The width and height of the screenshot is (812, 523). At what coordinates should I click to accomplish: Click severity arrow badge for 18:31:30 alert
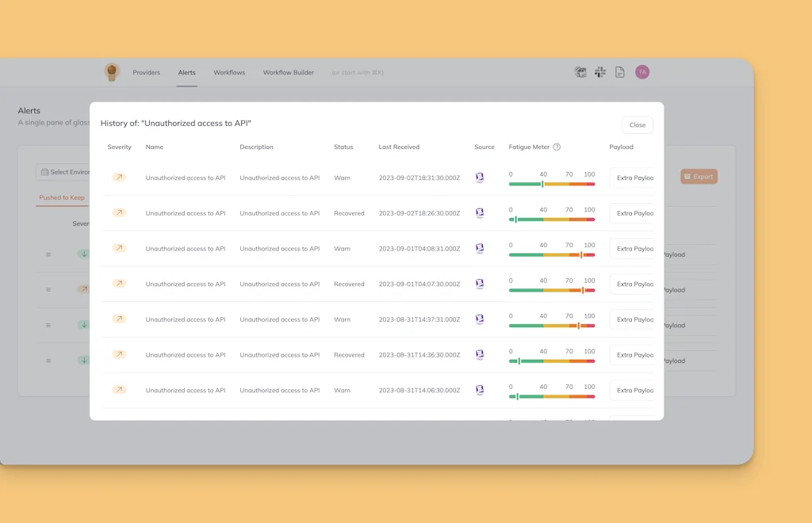click(119, 178)
